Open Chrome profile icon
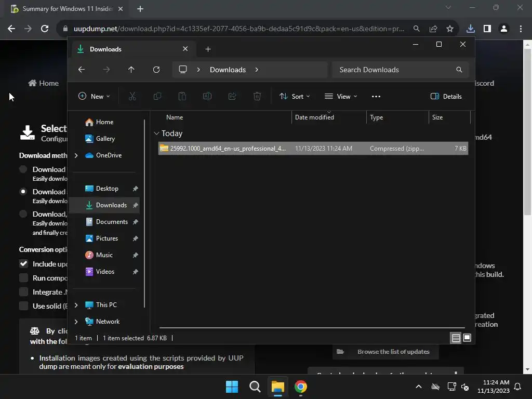532x399 pixels. pyautogui.click(x=504, y=29)
